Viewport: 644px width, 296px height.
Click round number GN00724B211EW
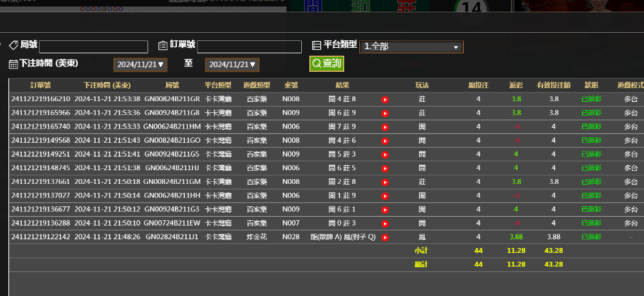[172, 223]
